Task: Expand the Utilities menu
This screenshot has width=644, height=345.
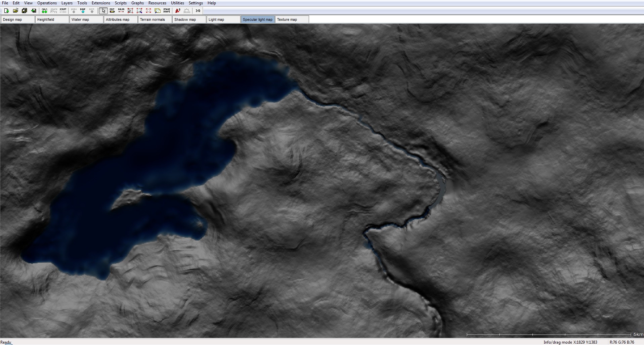Action: [177, 3]
